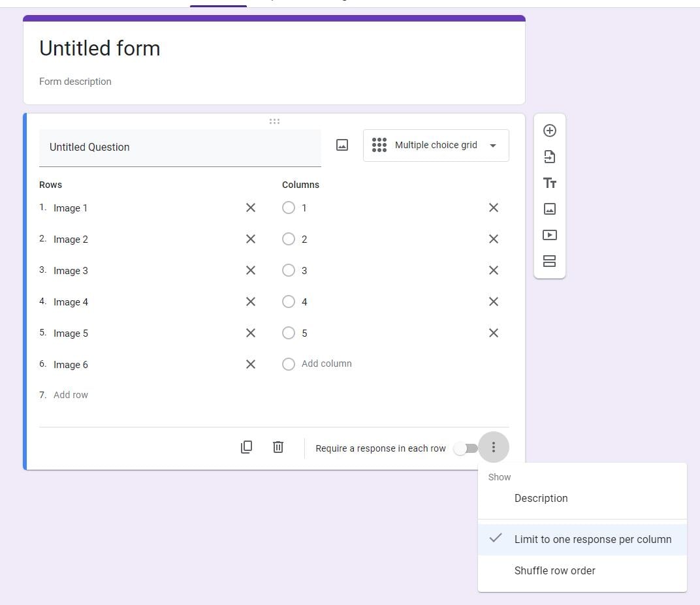Add a title and description block
Viewport: 700px width, 605px height.
[x=550, y=183]
